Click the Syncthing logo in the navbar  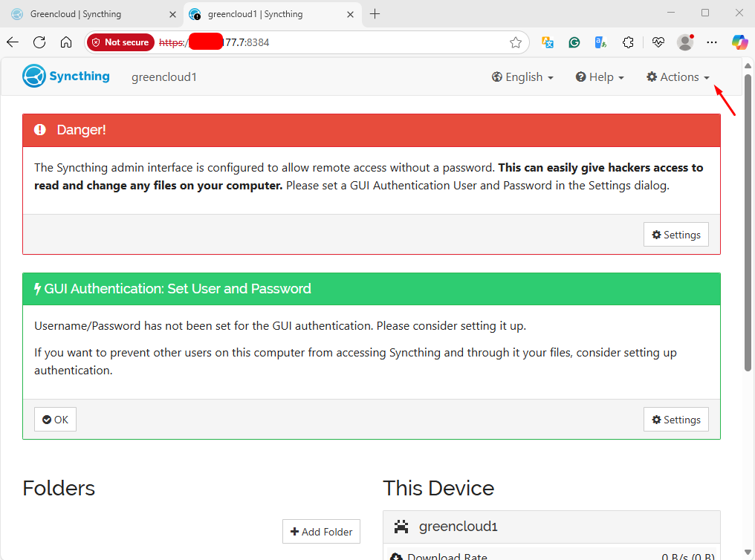tap(66, 76)
